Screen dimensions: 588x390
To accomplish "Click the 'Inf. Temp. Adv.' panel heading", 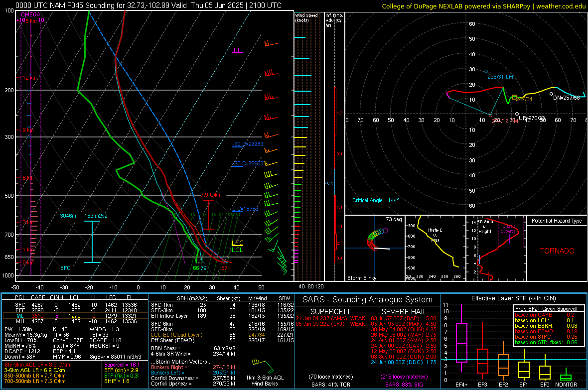I will [x=334, y=20].
